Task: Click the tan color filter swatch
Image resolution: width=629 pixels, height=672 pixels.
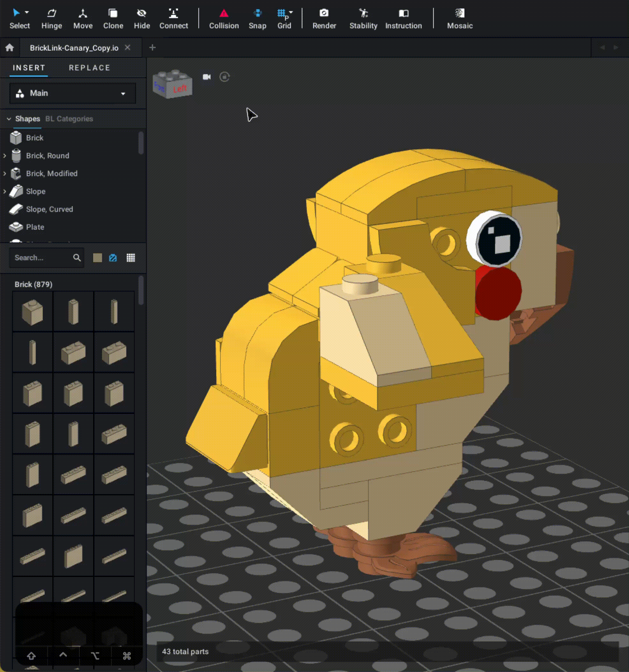Action: pyautogui.click(x=97, y=258)
